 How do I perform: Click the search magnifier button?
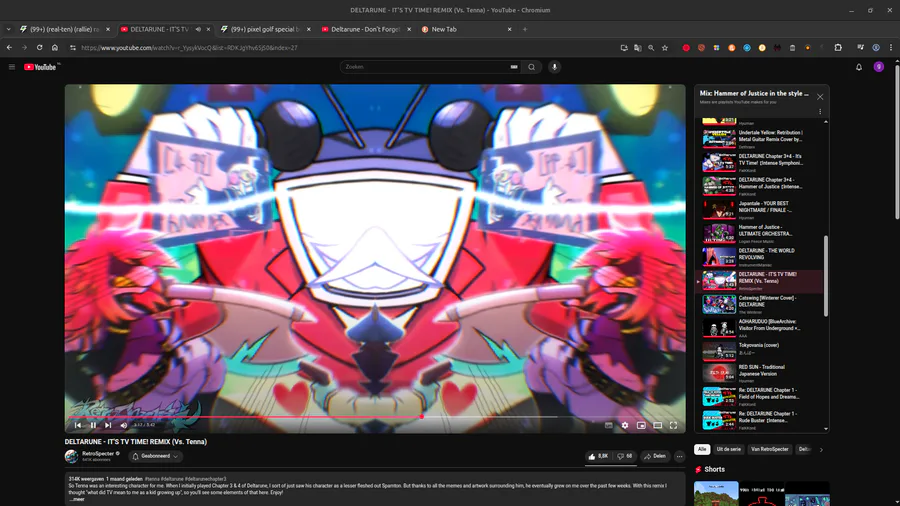tap(532, 67)
